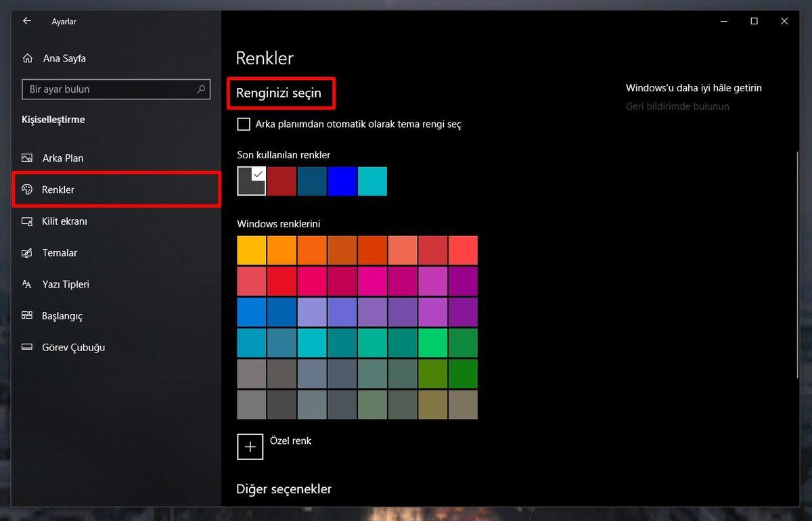Screen dimensions: 812x521
Task: Click the Başlangıç startup icon
Action: (x=27, y=315)
